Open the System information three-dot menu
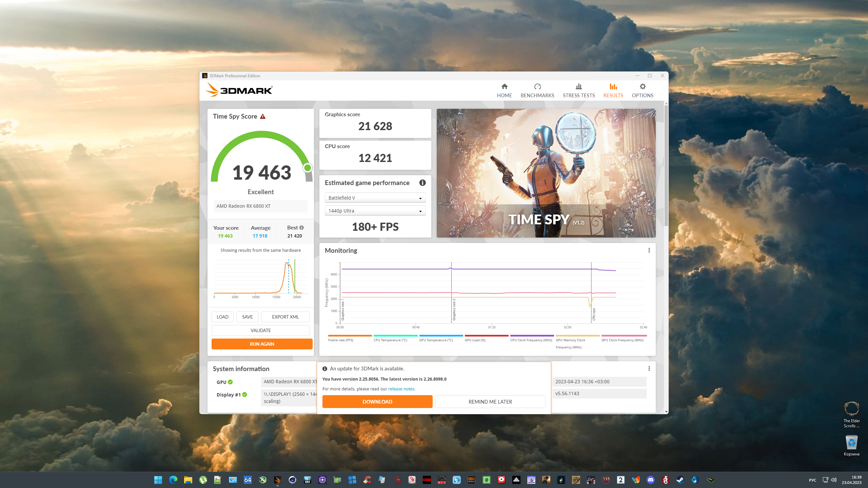This screenshot has width=868, height=488. coord(649,368)
